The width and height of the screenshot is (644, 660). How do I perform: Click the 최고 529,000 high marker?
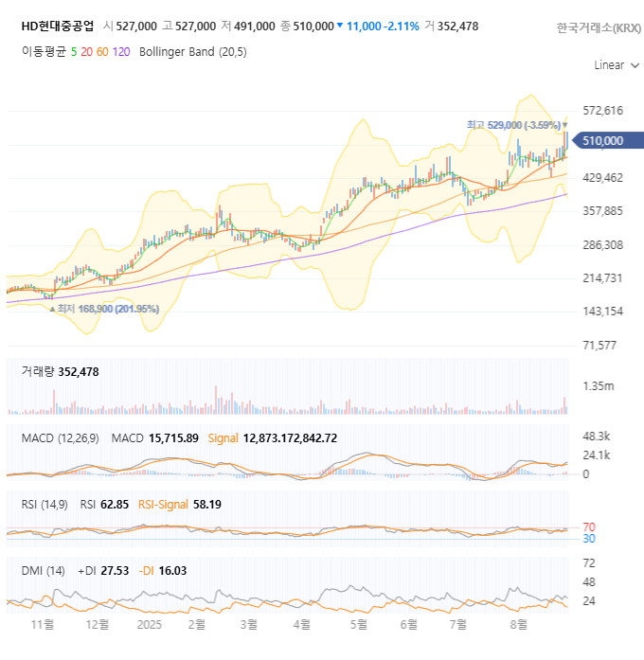[x=517, y=125]
